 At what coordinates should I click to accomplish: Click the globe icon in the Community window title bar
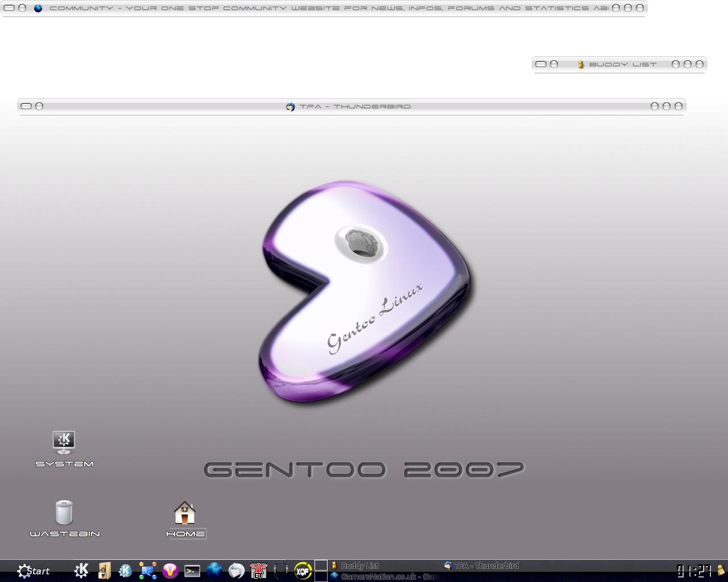38,8
